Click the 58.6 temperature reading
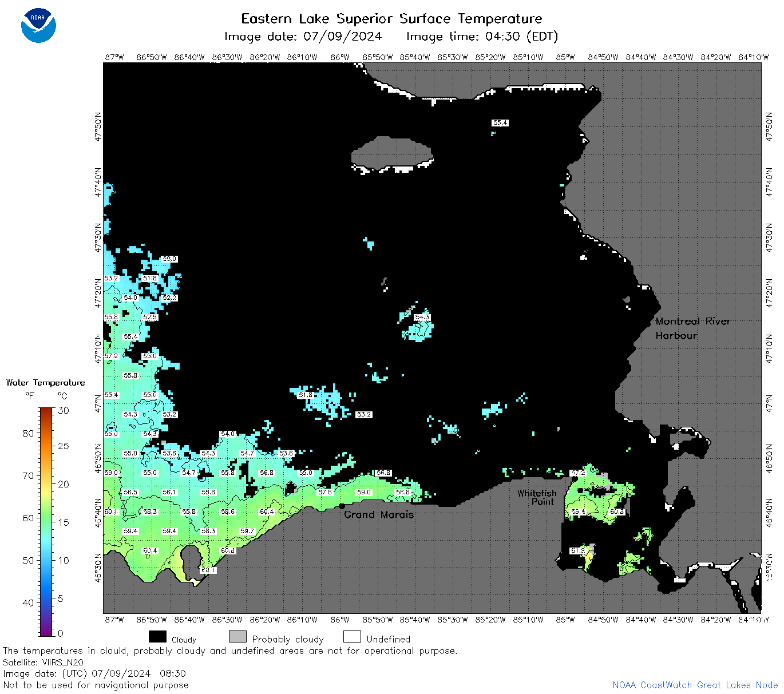The height and width of the screenshot is (694, 784). [228, 511]
